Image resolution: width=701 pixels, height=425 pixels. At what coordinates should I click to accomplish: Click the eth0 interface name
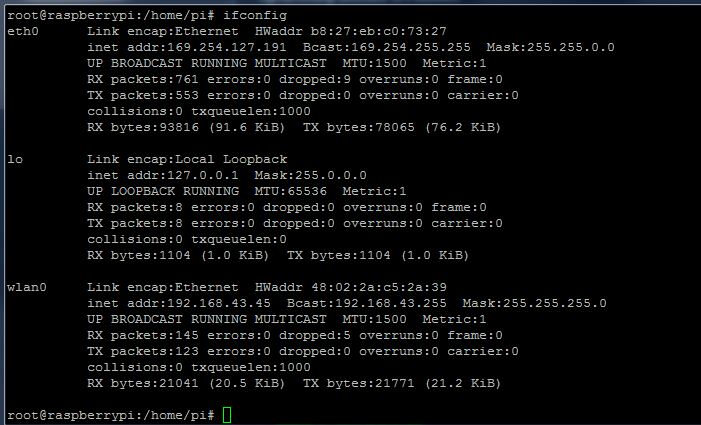(x=23, y=31)
